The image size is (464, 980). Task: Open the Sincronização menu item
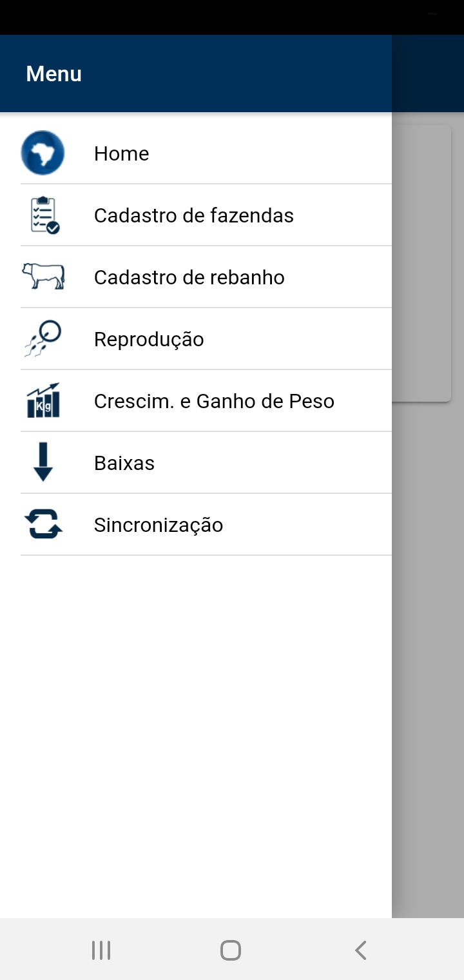click(206, 525)
